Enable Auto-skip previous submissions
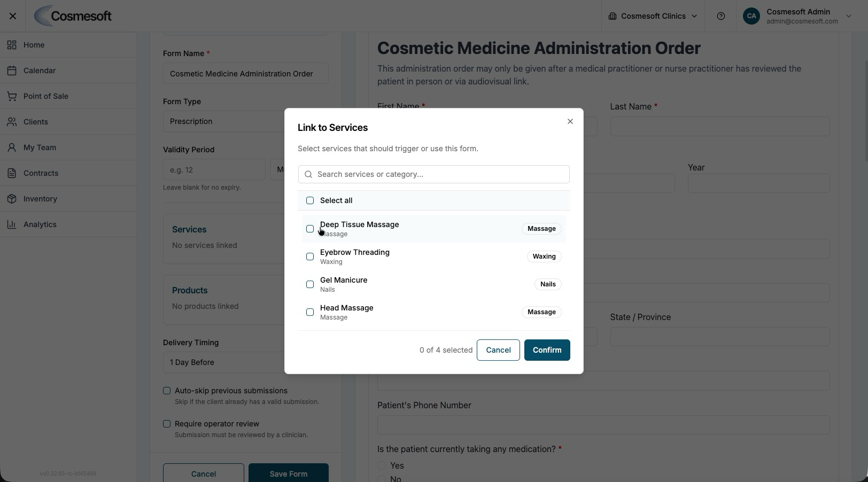 167,391
